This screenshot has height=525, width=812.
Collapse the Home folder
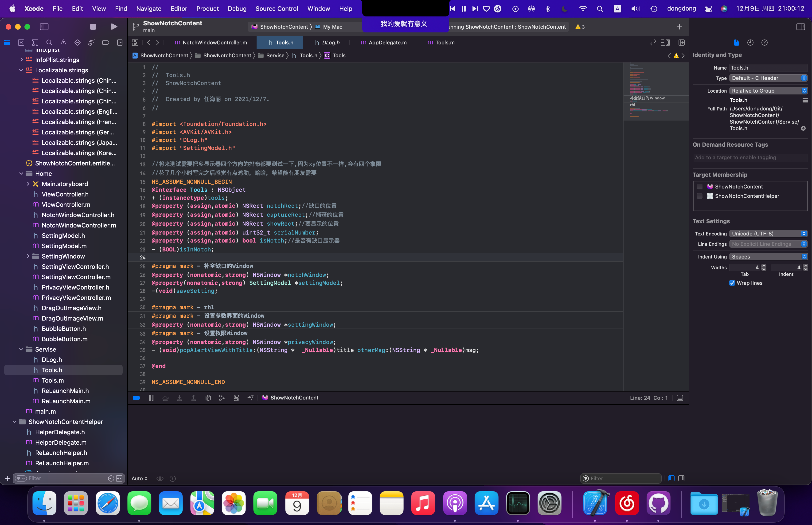tap(21, 173)
